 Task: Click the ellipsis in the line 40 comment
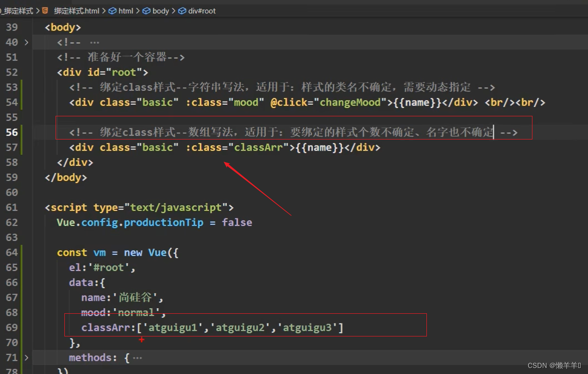pos(94,42)
